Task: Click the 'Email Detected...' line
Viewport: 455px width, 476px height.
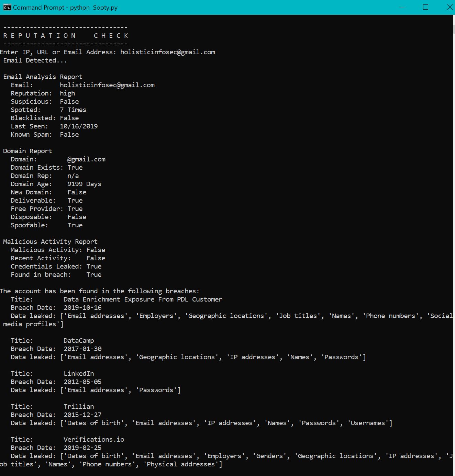Action: [35, 60]
